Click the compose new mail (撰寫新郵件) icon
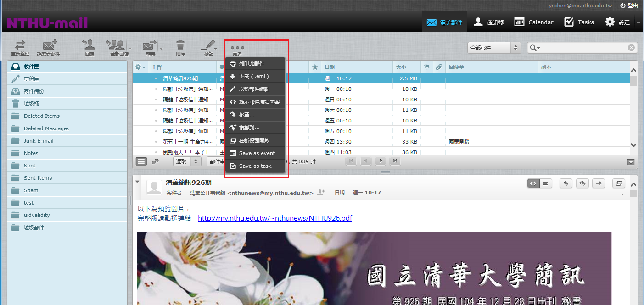The height and width of the screenshot is (305, 644). (x=48, y=46)
